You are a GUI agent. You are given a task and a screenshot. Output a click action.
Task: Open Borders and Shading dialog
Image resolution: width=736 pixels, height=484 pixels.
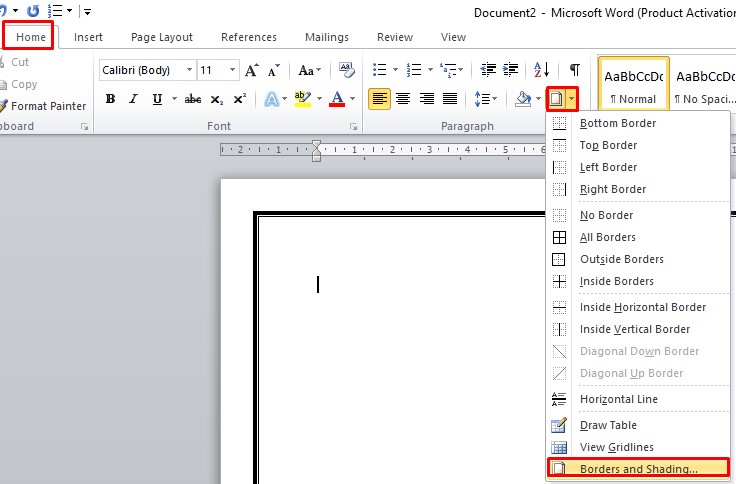point(637,469)
